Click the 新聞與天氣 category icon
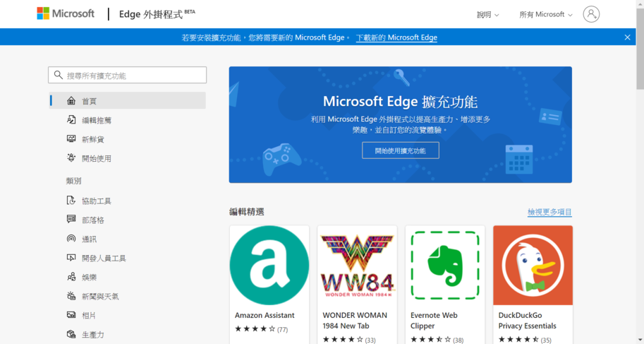Screen dimensions: 644x344 click(x=71, y=296)
